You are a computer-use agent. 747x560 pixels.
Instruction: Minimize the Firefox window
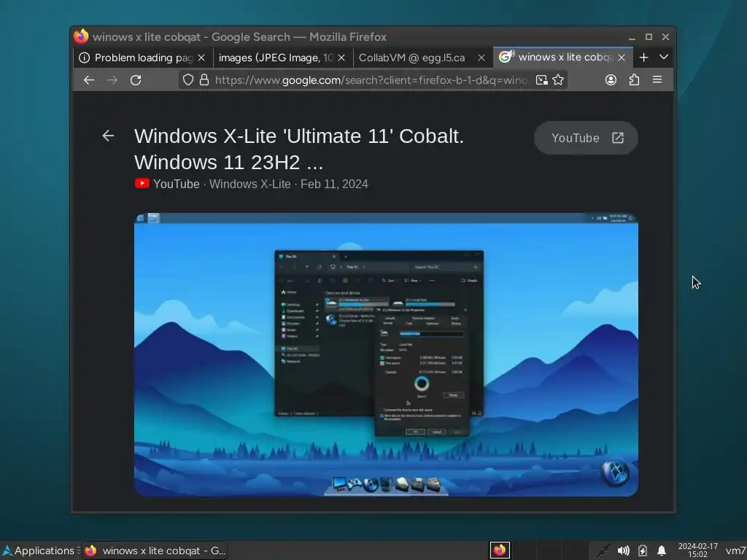coord(632,37)
